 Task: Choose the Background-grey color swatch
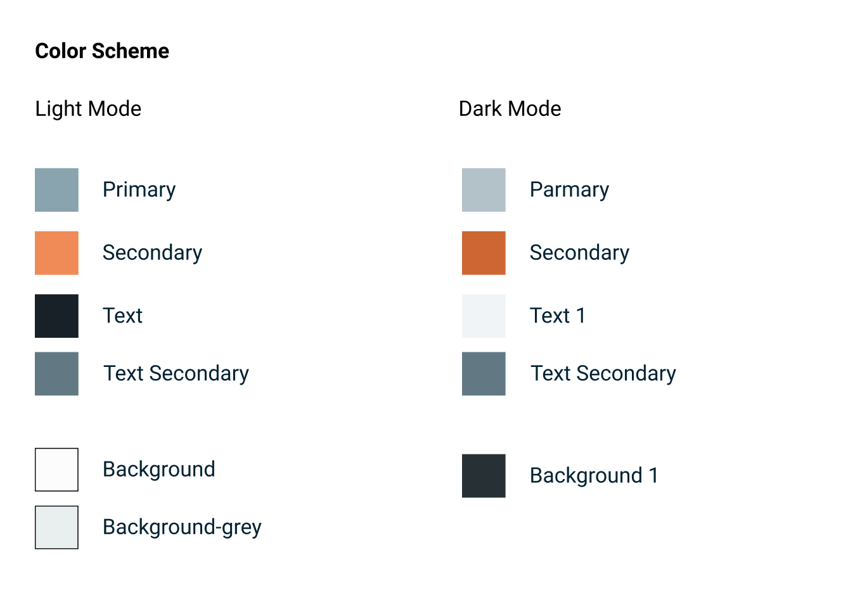coord(56,527)
